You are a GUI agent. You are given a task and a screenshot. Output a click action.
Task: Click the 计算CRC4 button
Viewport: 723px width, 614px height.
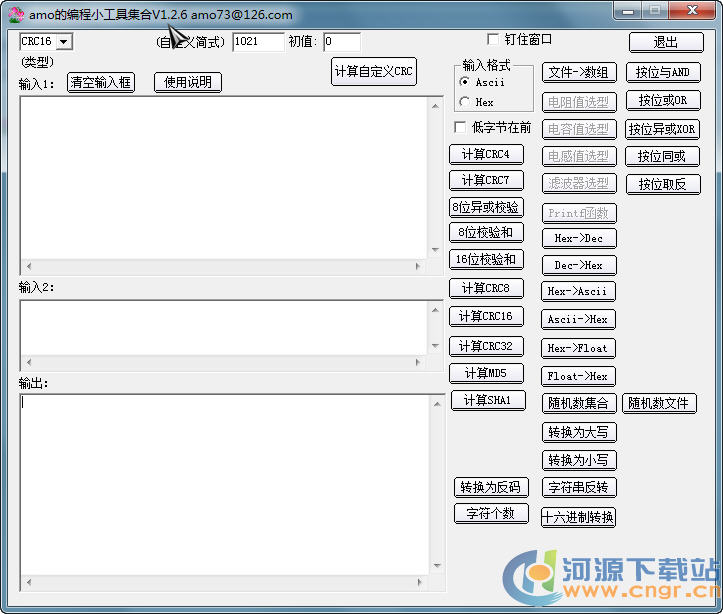click(486, 154)
